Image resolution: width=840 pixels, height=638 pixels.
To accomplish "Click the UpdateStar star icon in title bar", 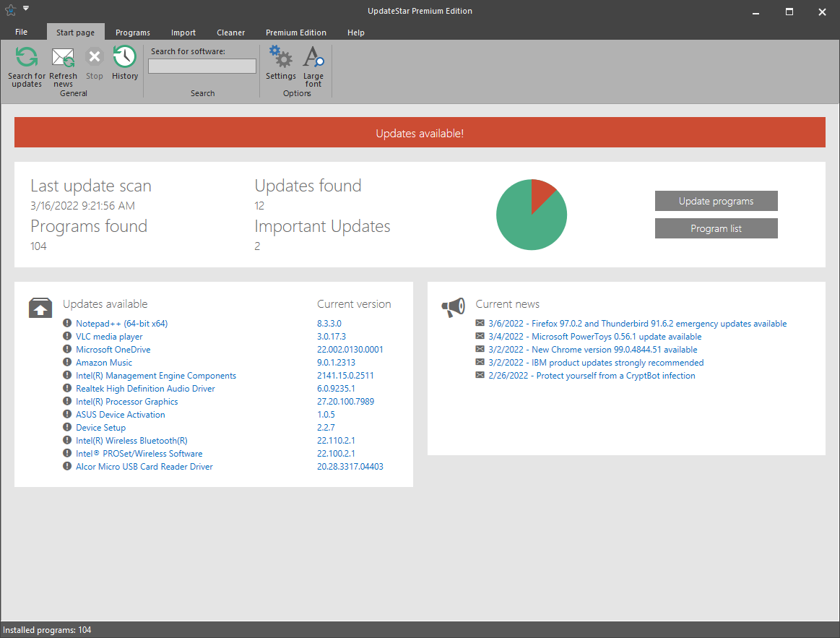I will click(x=10, y=9).
